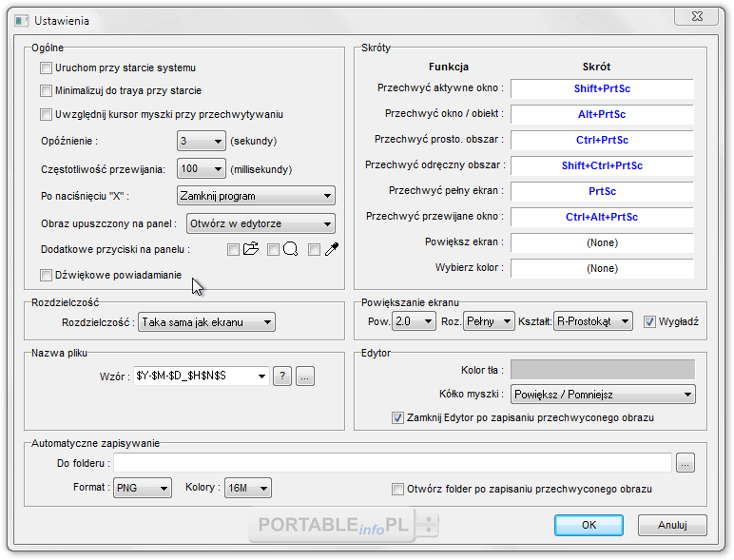Screen dimensions: 734x560
Task: Click the OK button
Action: pyautogui.click(x=589, y=525)
